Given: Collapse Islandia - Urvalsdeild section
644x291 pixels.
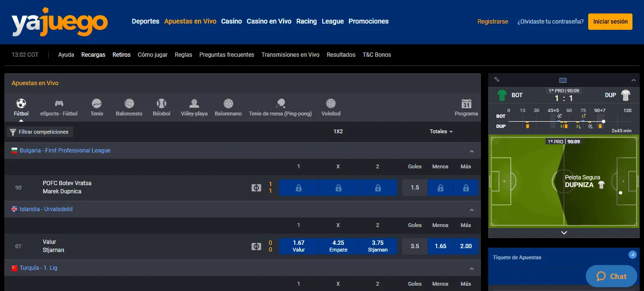Looking at the screenshot, I should 472,210.
